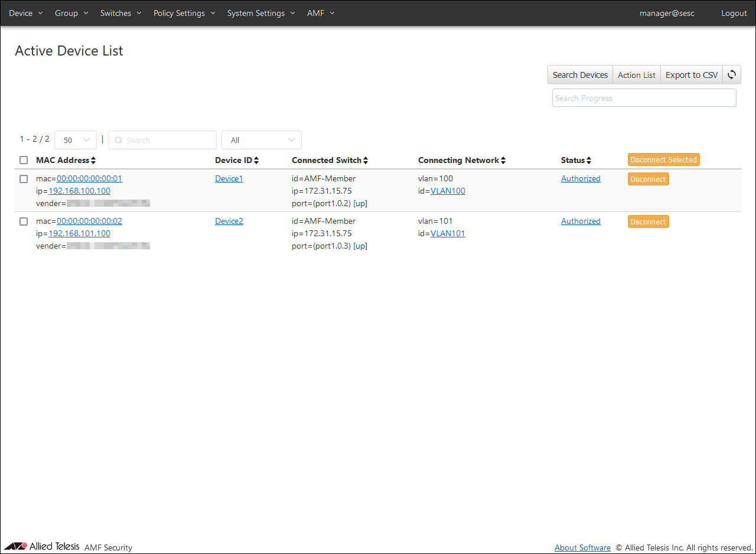The width and height of the screenshot is (756, 554).
Task: Open the Policy Settings menu
Action: tap(184, 13)
